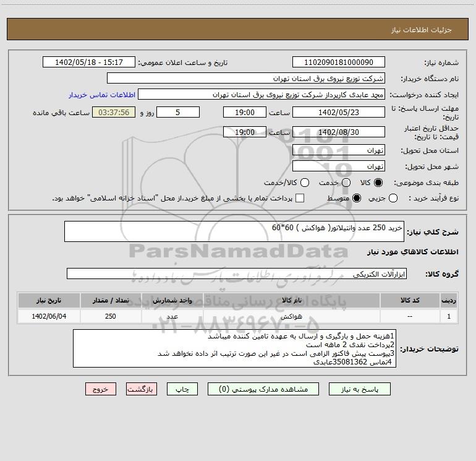Click the announcement date field 1402/05/18 - 15:17

pos(89,62)
